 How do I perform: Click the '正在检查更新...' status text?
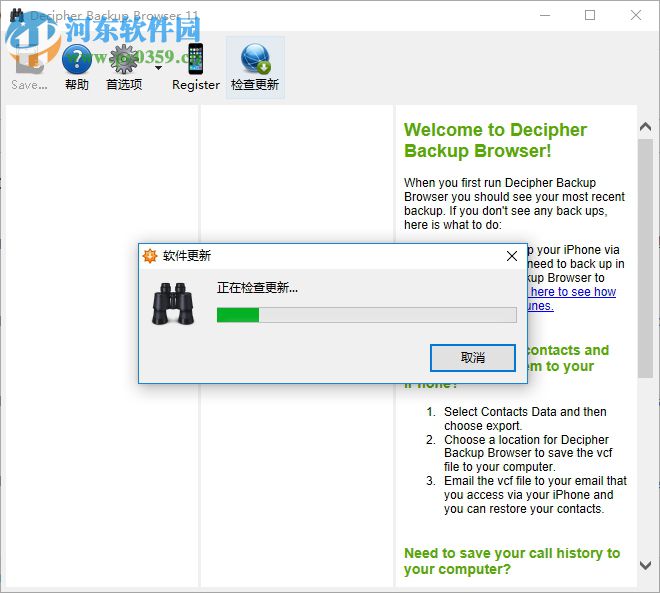tap(257, 288)
